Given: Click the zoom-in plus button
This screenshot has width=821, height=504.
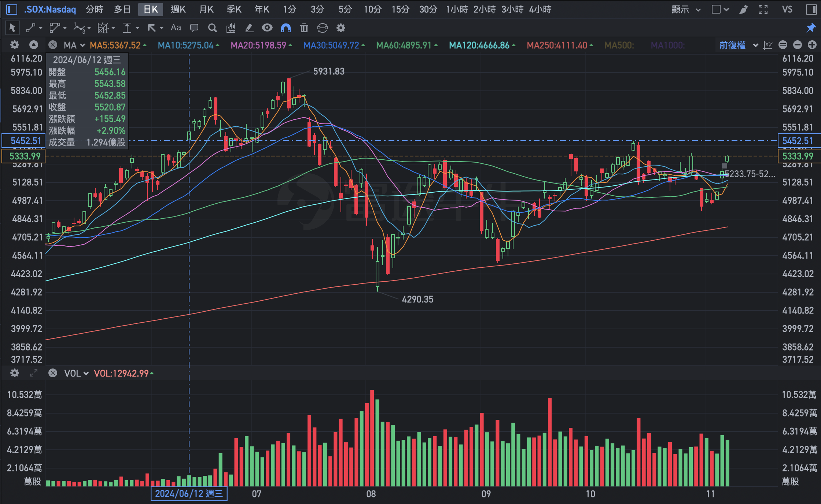Looking at the screenshot, I should [812, 45].
